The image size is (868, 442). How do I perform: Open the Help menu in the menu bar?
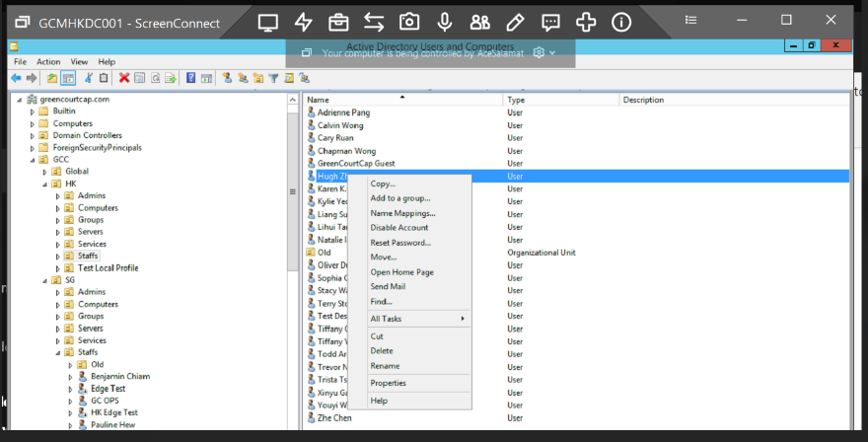coord(107,61)
